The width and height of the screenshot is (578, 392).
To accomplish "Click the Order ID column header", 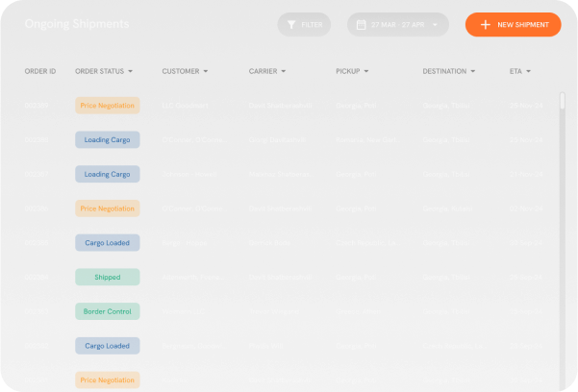I will click(40, 71).
